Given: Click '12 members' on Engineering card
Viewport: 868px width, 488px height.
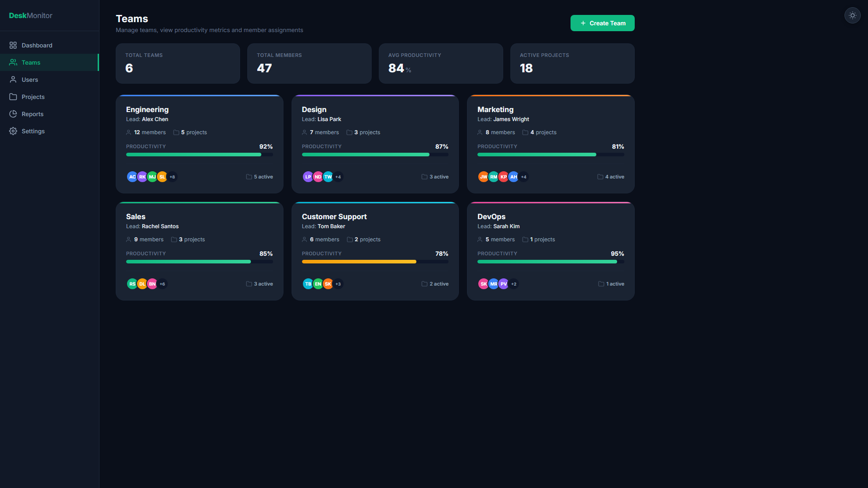Looking at the screenshot, I should click(146, 132).
